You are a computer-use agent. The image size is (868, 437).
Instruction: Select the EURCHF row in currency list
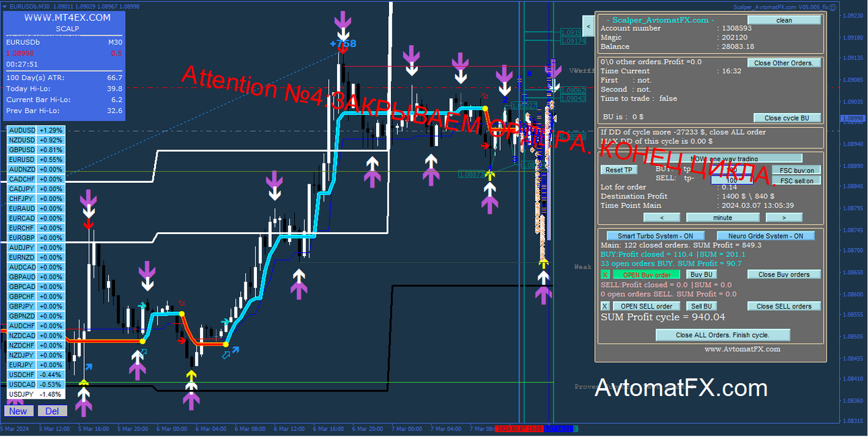36,228
